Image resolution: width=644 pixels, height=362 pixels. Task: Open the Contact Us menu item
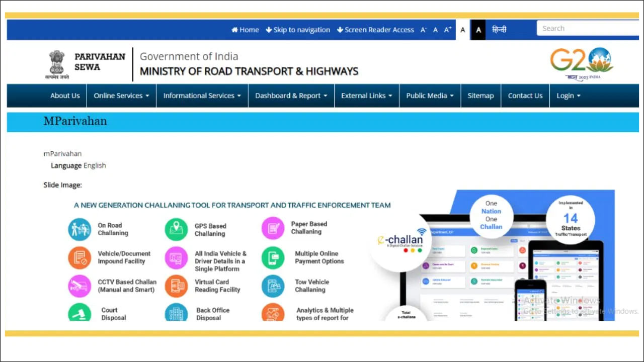525,96
